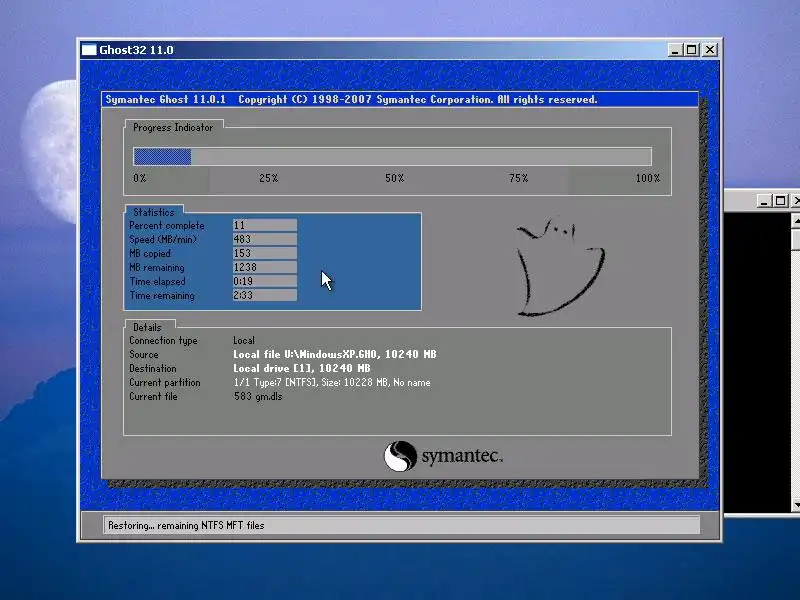Click the Source label in Details
The image size is (800, 600).
pos(143,354)
